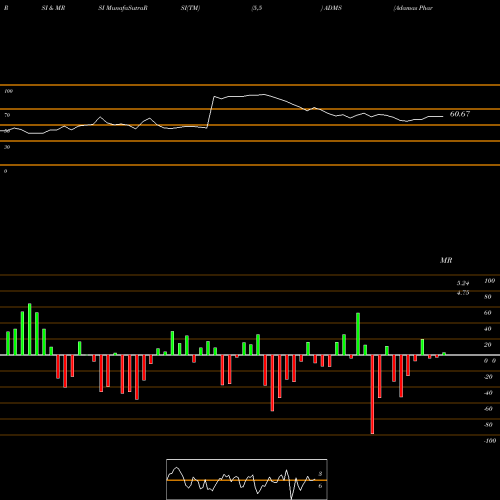This screenshot has width=500, height=500.
Task: Click the '6' label in mini chart
Action: point(320,486)
